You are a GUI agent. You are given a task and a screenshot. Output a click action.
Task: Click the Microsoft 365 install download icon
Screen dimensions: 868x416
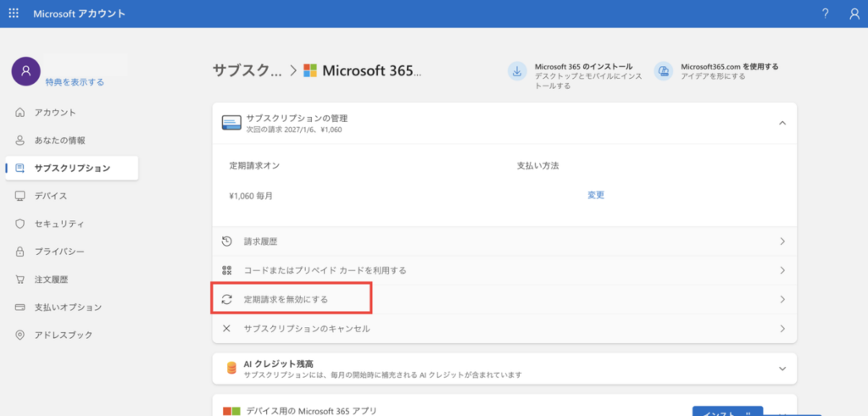pos(516,71)
